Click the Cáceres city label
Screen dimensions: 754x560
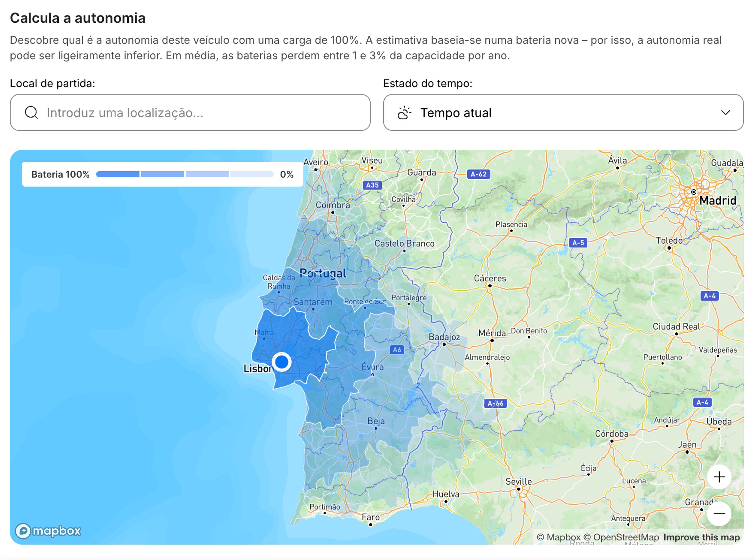tap(490, 278)
